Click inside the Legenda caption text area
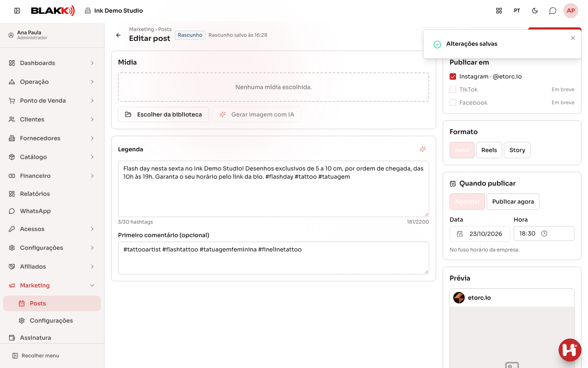 click(x=274, y=189)
